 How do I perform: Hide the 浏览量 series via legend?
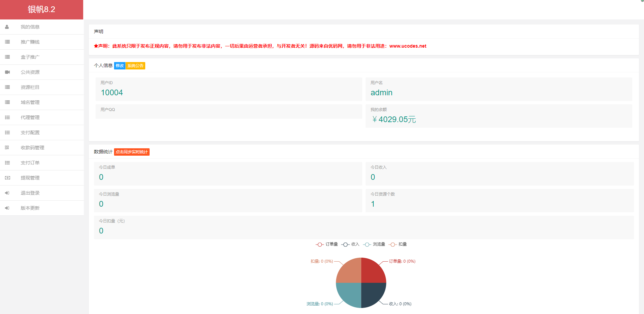[374, 244]
